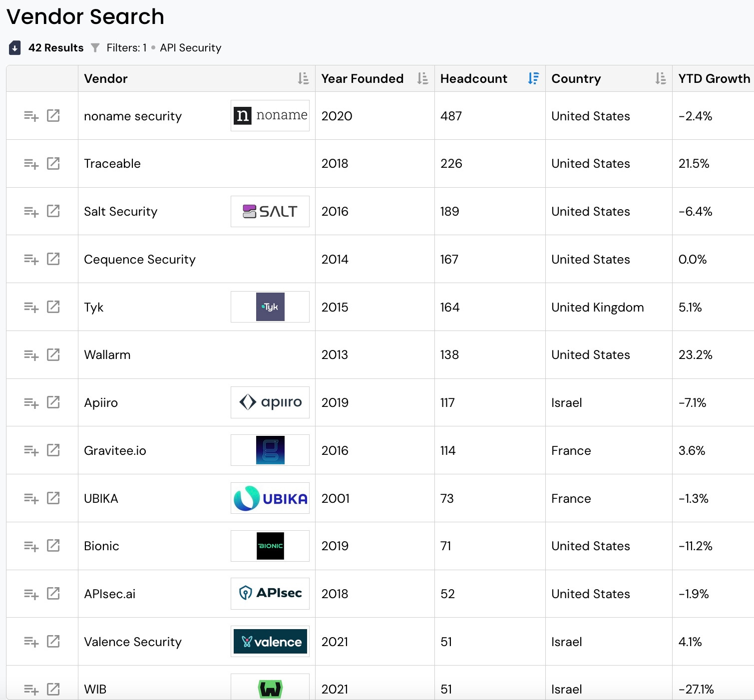Open the Wallarm vendor name
Viewport: 754px width, 700px height.
[107, 355]
